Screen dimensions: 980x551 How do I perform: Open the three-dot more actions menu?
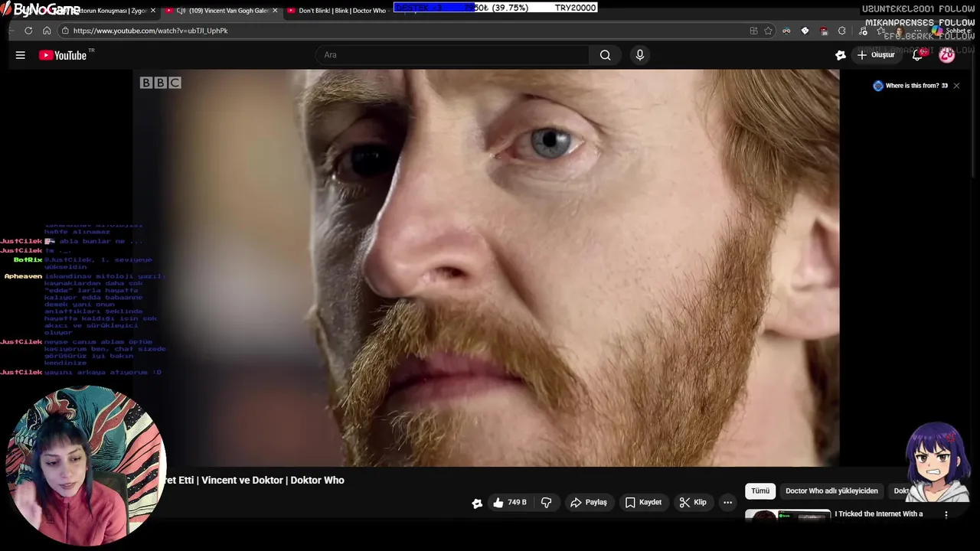[x=727, y=503]
